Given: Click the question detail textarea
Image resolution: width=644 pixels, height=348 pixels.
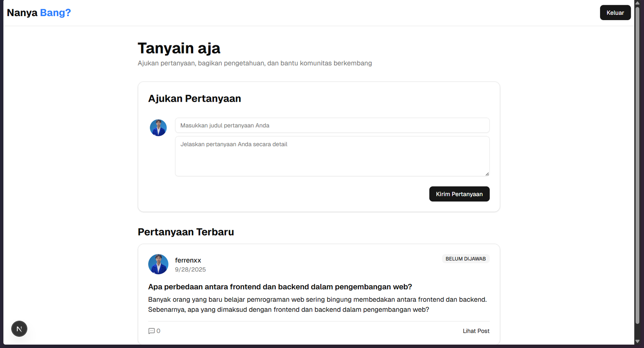Looking at the screenshot, I should 332,156.
